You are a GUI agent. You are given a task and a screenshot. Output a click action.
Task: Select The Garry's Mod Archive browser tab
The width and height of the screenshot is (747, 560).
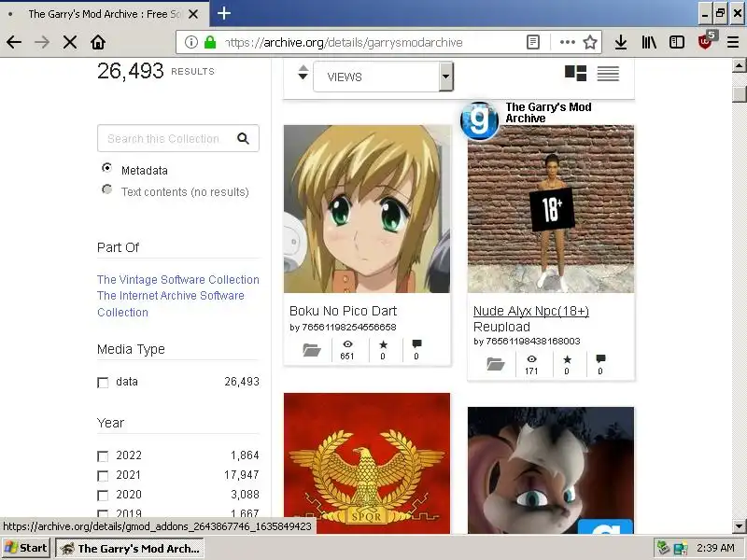(105, 14)
